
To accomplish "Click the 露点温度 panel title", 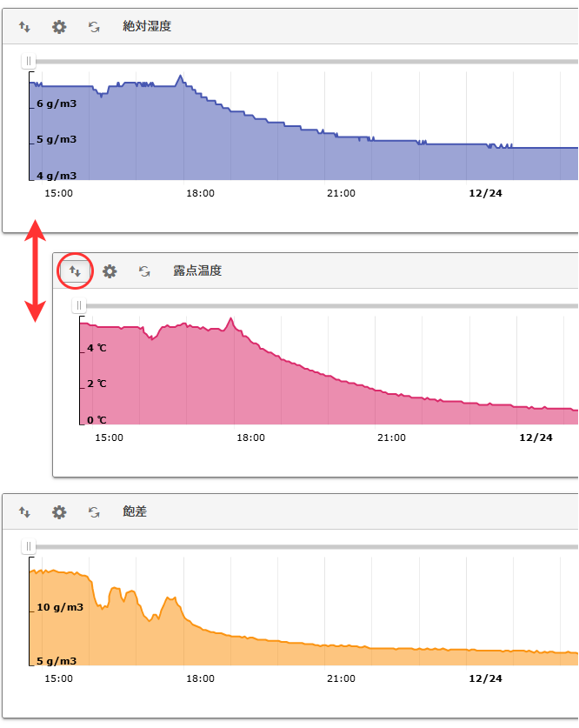I will tap(197, 270).
